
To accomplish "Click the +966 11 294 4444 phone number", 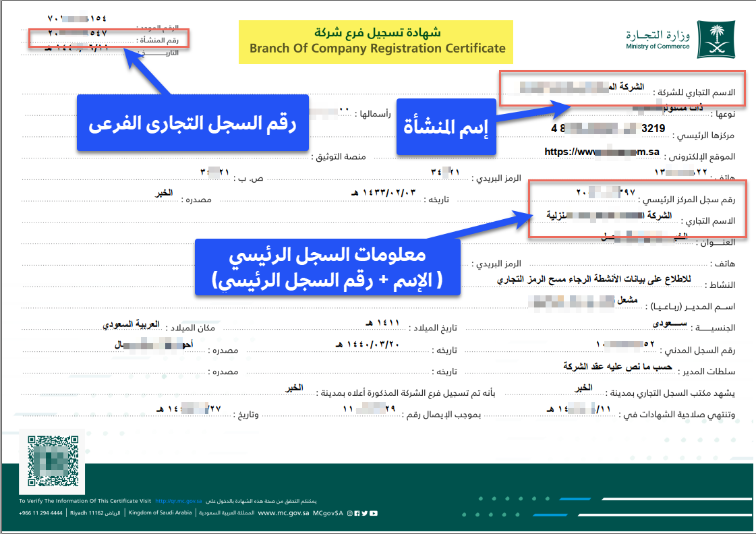I will pos(41,513).
